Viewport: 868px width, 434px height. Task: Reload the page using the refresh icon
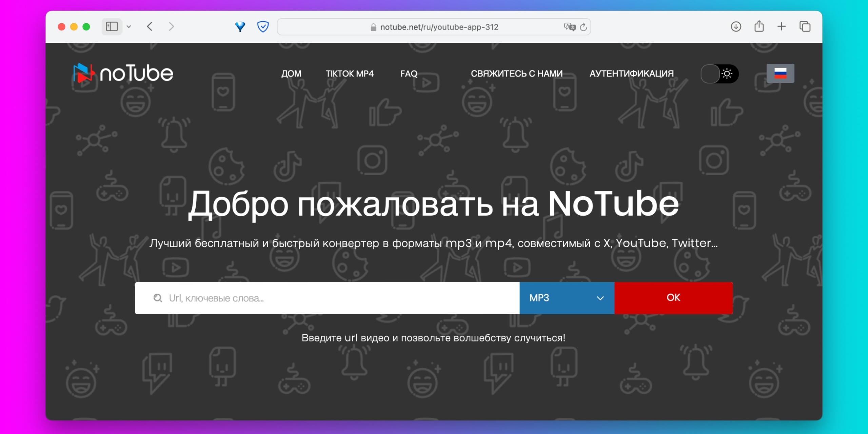click(584, 27)
